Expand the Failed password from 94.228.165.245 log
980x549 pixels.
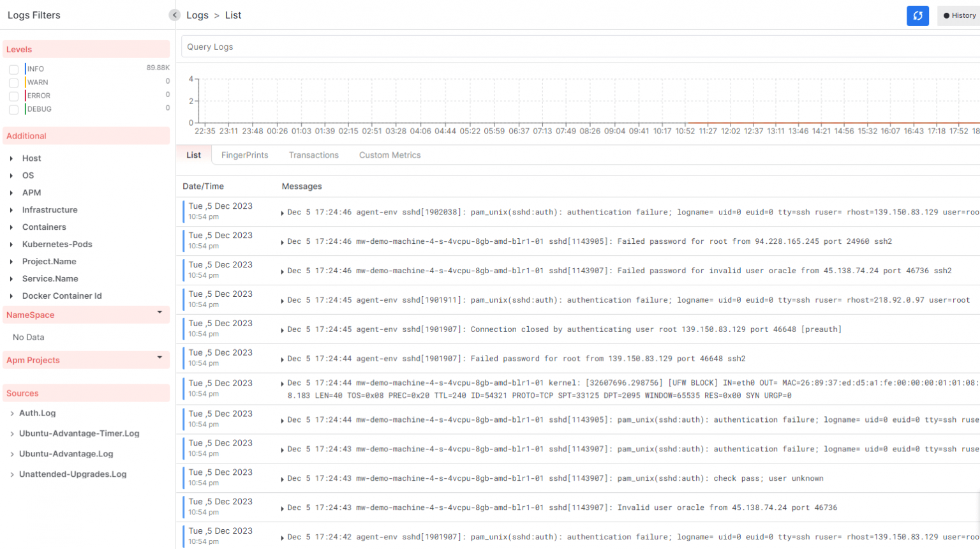(x=282, y=243)
